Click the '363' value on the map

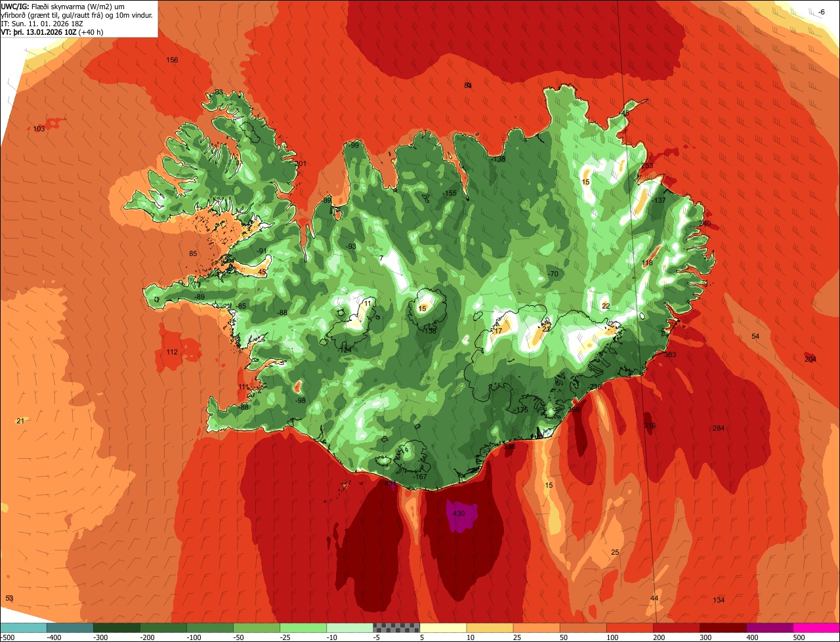coord(670,355)
